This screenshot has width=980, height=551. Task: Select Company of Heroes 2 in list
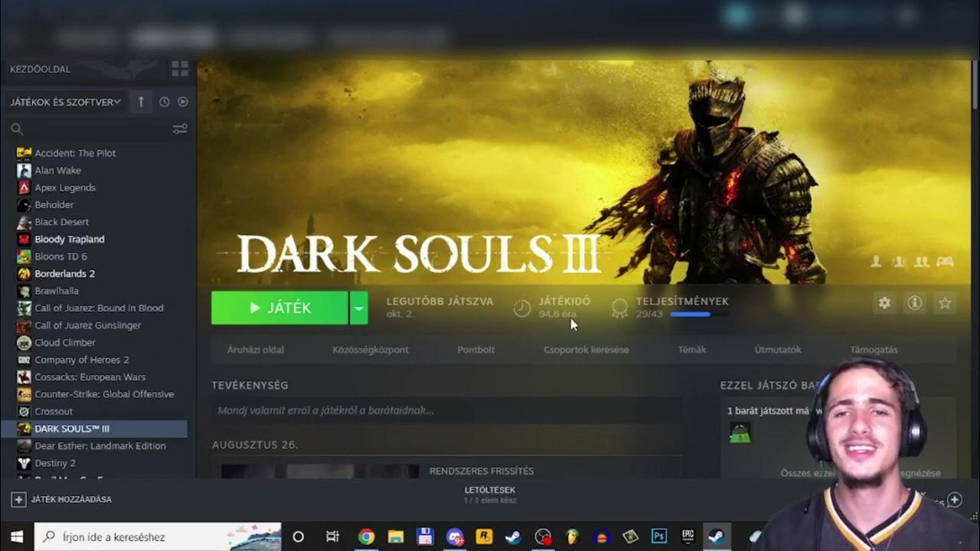click(81, 360)
